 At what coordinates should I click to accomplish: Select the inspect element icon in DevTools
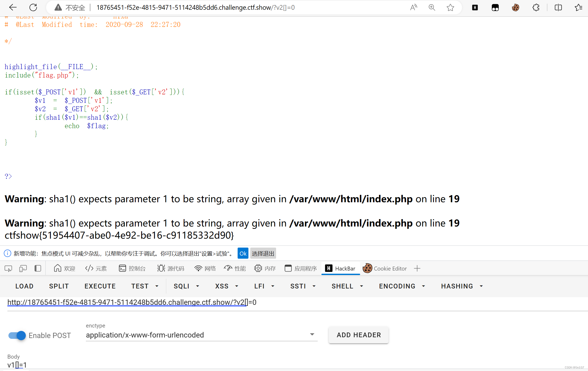[8, 268]
